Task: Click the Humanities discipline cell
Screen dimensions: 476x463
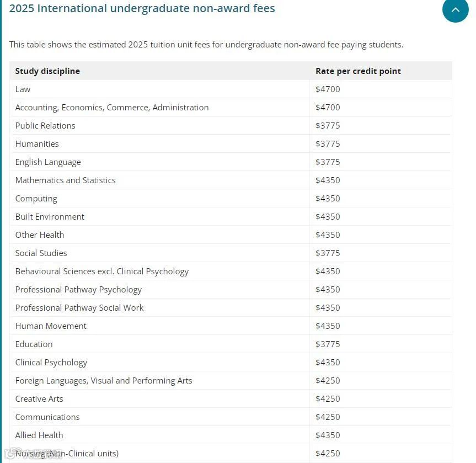Action: (x=37, y=144)
